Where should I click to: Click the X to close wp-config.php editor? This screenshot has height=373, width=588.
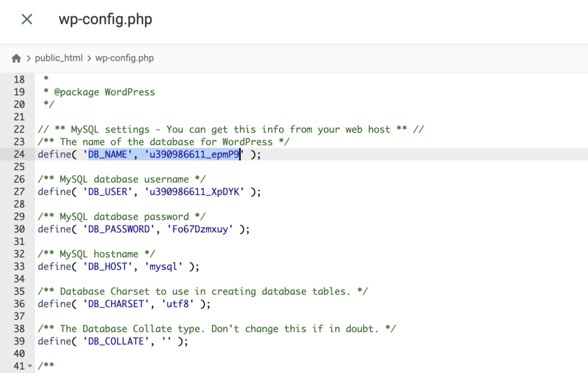coord(26,19)
